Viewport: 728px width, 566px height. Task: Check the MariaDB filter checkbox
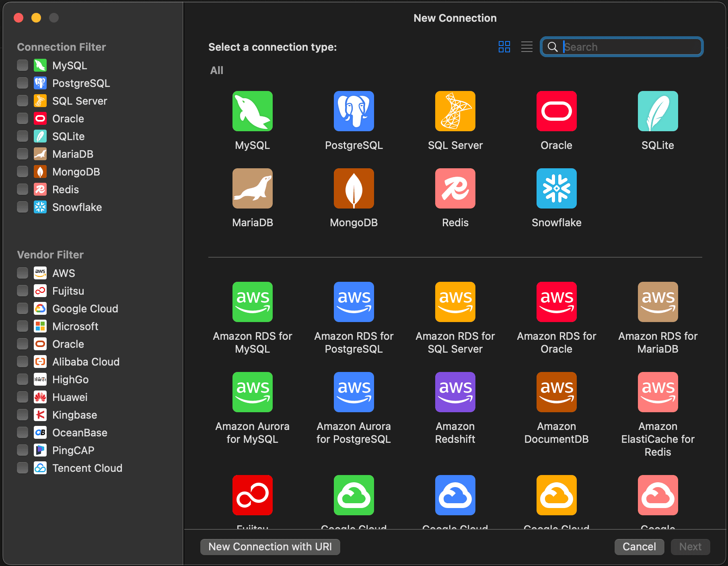23,154
